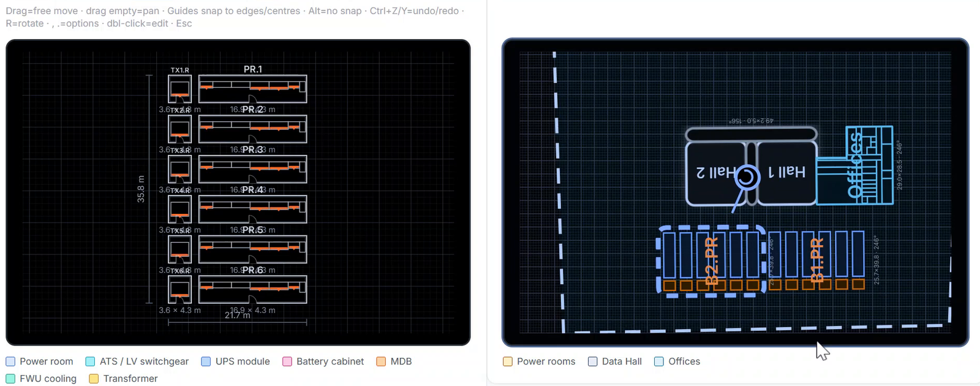Click the FWU cooling legend swatch
Screen dimensions: 980x386
click(x=10, y=379)
